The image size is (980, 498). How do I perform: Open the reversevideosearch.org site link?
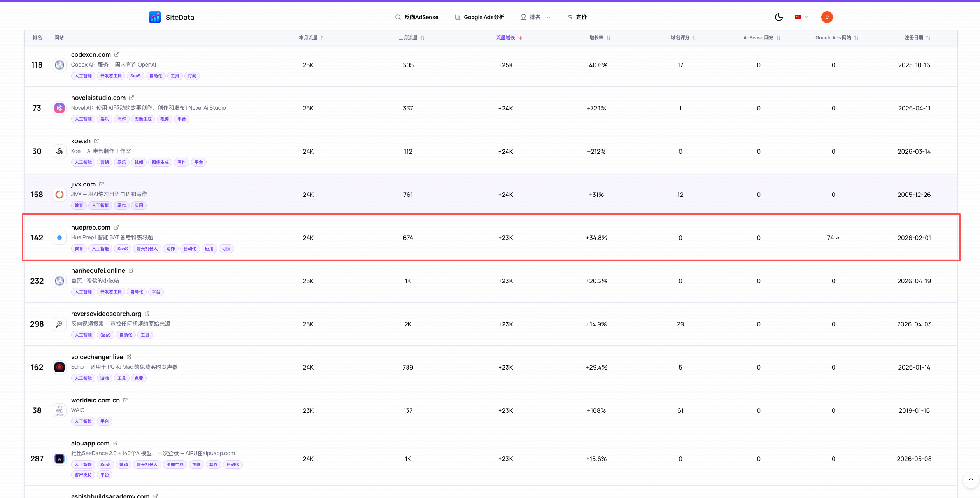106,314
